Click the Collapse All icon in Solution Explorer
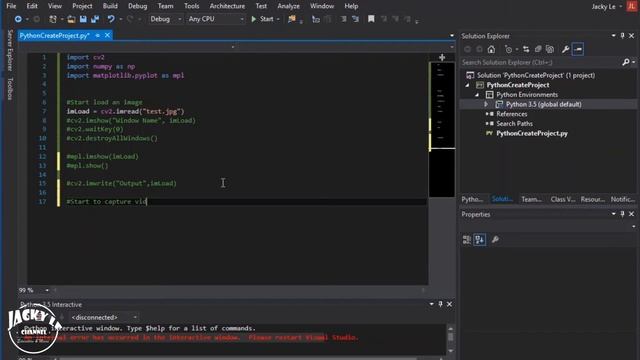Viewport: 640px width, 360px height. (x=538, y=49)
